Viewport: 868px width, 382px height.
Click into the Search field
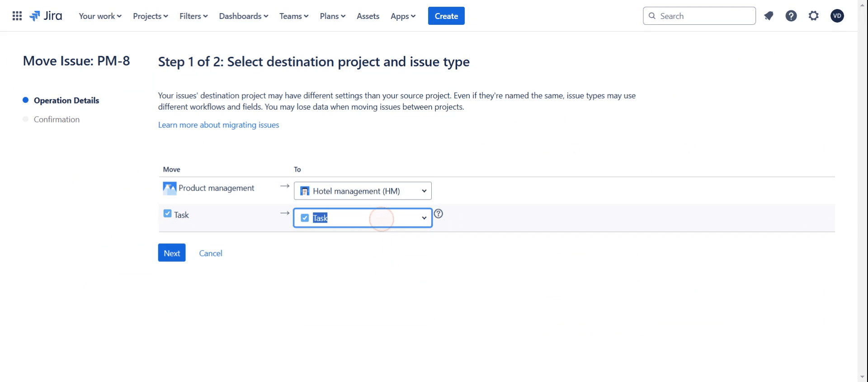[699, 16]
